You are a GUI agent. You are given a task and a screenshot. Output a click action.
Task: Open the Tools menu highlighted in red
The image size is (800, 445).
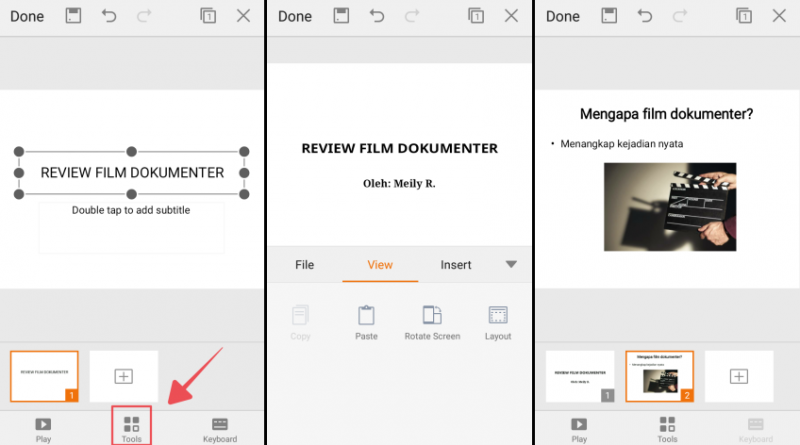(132, 427)
